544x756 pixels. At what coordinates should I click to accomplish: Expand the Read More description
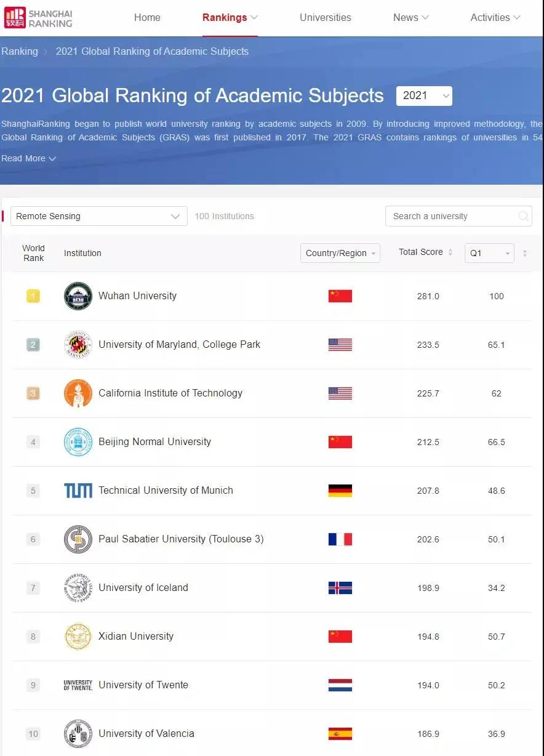(28, 158)
